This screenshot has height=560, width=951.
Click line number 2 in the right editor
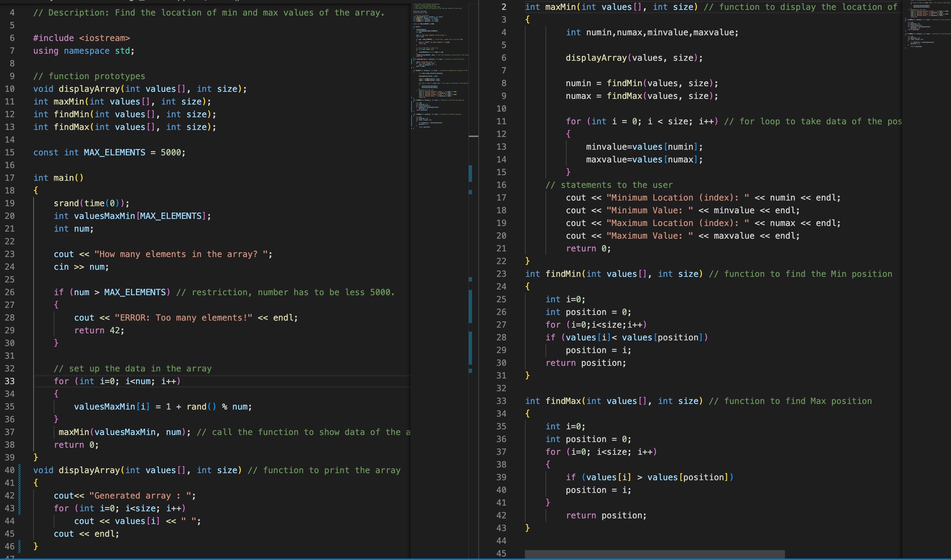coord(504,7)
